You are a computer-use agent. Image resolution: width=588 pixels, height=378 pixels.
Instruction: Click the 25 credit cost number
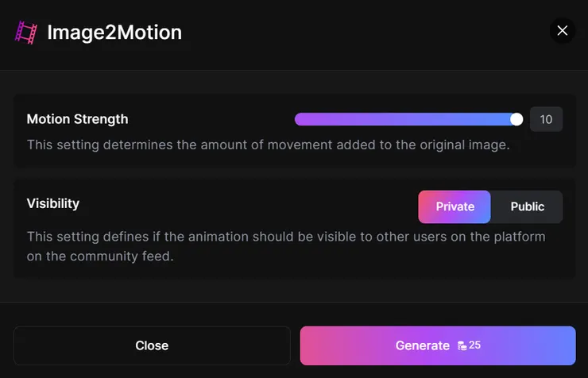click(475, 345)
